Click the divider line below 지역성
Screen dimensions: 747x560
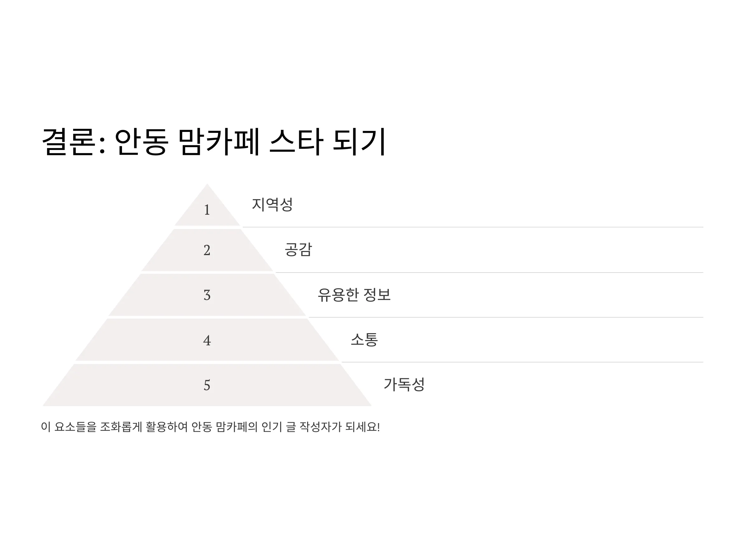pos(473,227)
